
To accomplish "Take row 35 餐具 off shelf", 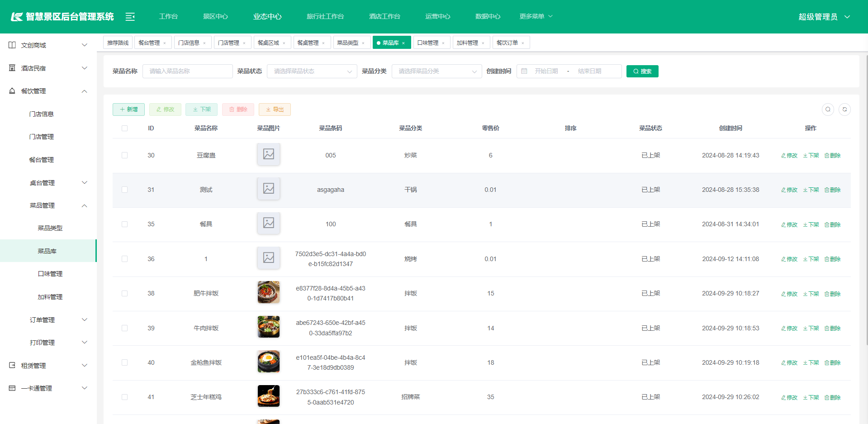I will (x=811, y=225).
